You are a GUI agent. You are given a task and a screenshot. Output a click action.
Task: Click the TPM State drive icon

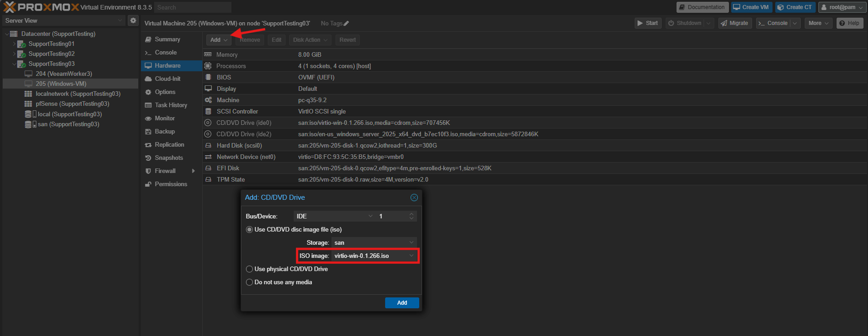pos(208,179)
